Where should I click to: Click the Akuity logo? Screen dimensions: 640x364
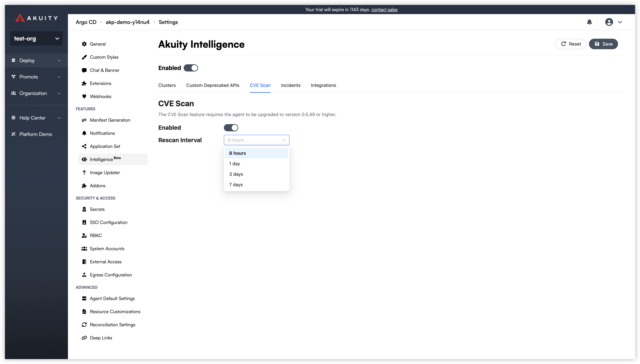click(36, 18)
